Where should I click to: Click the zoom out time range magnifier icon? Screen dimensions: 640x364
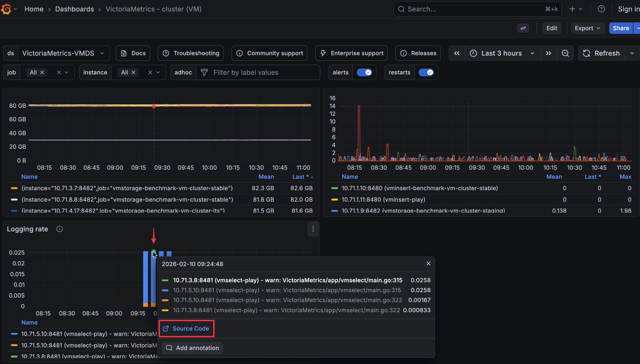click(565, 53)
